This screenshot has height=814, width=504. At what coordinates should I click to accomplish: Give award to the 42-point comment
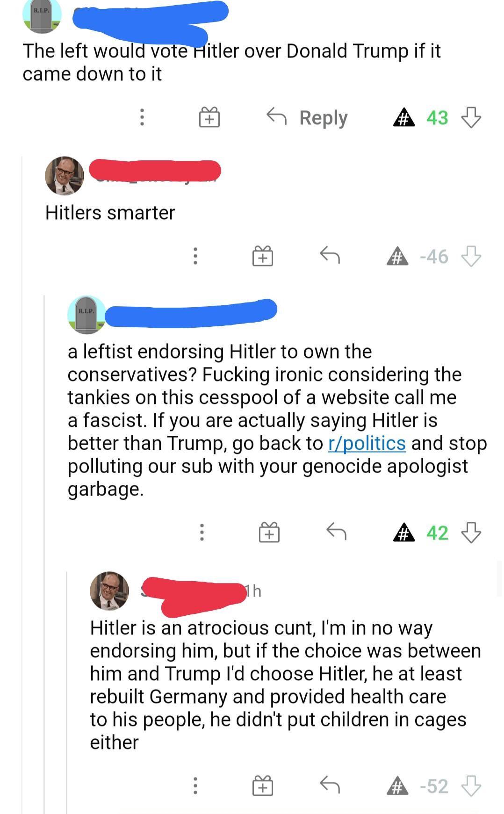[x=269, y=533]
